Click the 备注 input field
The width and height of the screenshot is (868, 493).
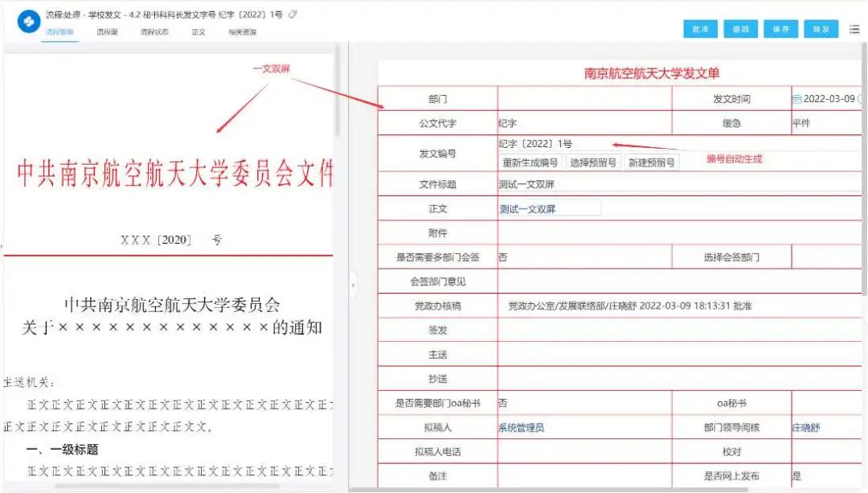584,476
